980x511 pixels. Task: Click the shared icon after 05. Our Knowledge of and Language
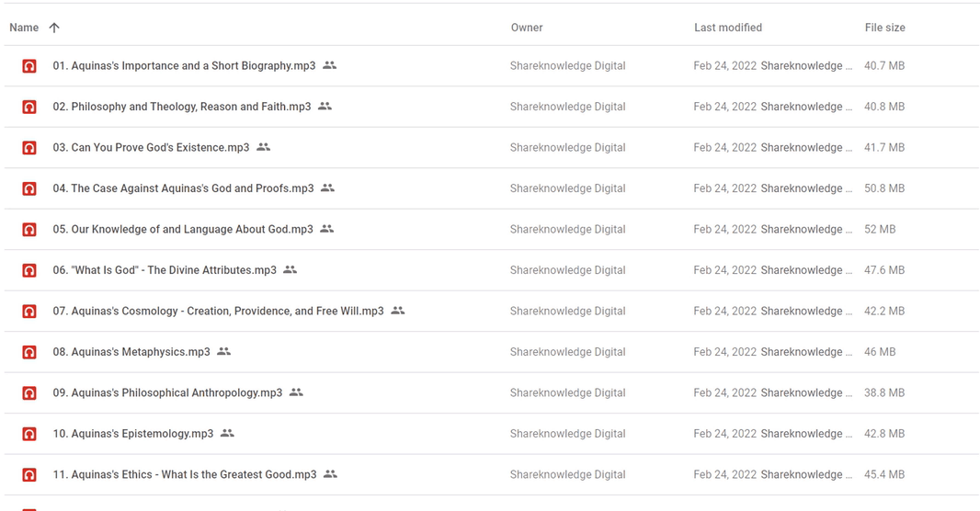tap(326, 229)
